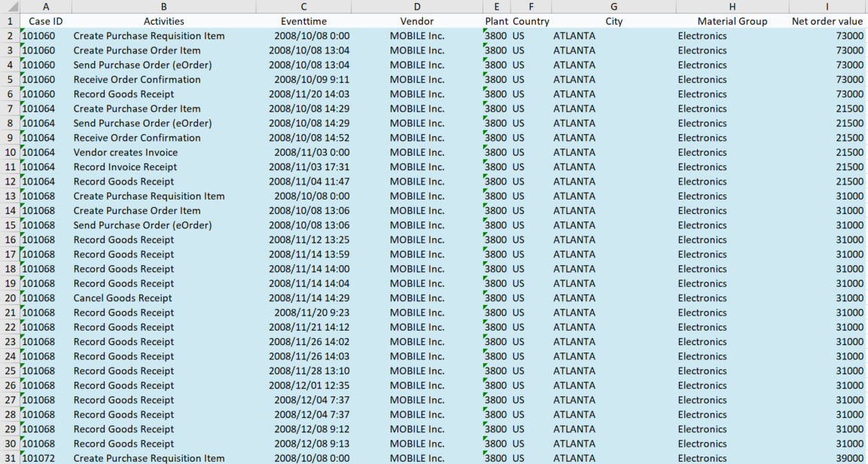Click the 'Material Group' header cell
The width and height of the screenshot is (868, 464).
coord(732,21)
